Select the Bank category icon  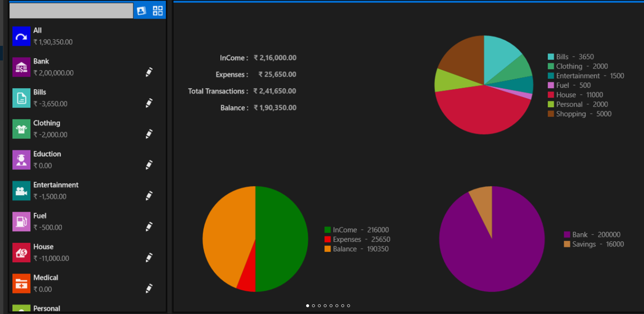click(x=21, y=67)
